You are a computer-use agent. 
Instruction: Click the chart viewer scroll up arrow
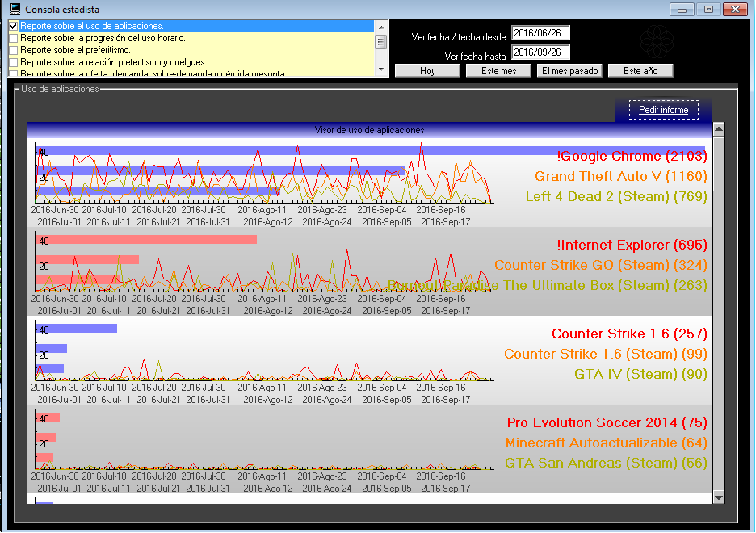point(718,128)
